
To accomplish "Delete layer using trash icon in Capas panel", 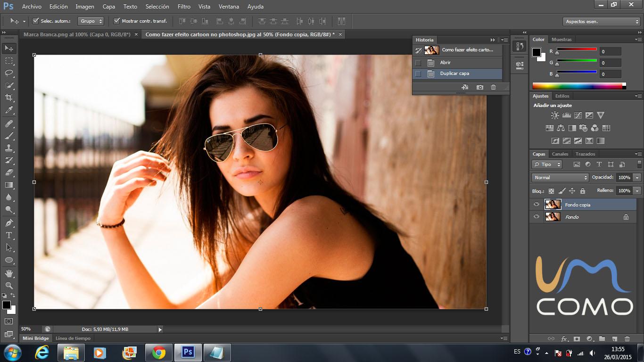I will pyautogui.click(x=627, y=338).
